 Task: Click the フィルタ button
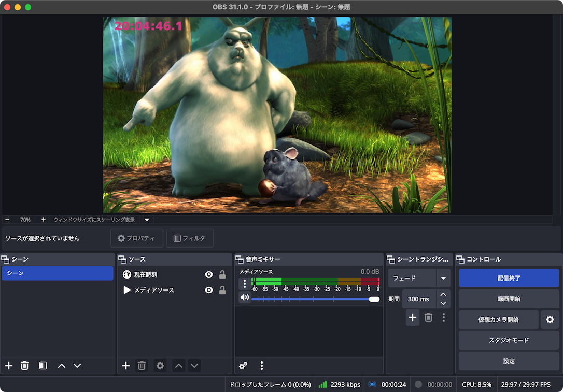click(190, 238)
